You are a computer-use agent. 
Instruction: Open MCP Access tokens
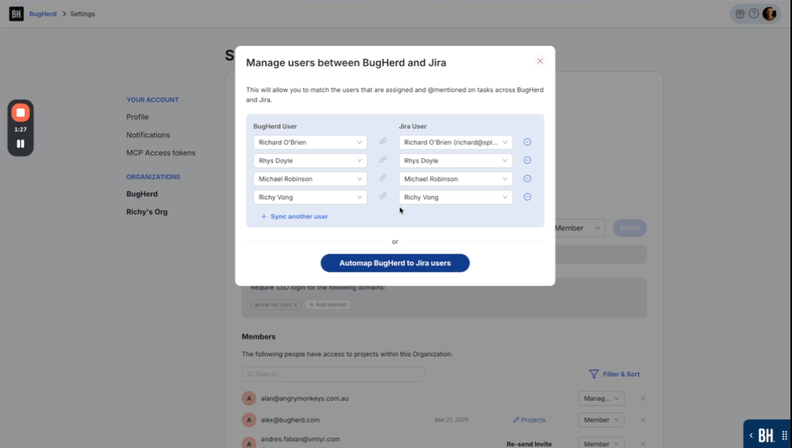pyautogui.click(x=161, y=153)
